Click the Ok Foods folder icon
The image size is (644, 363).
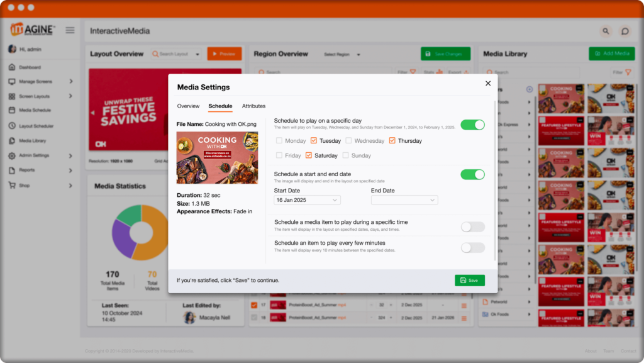click(486, 315)
